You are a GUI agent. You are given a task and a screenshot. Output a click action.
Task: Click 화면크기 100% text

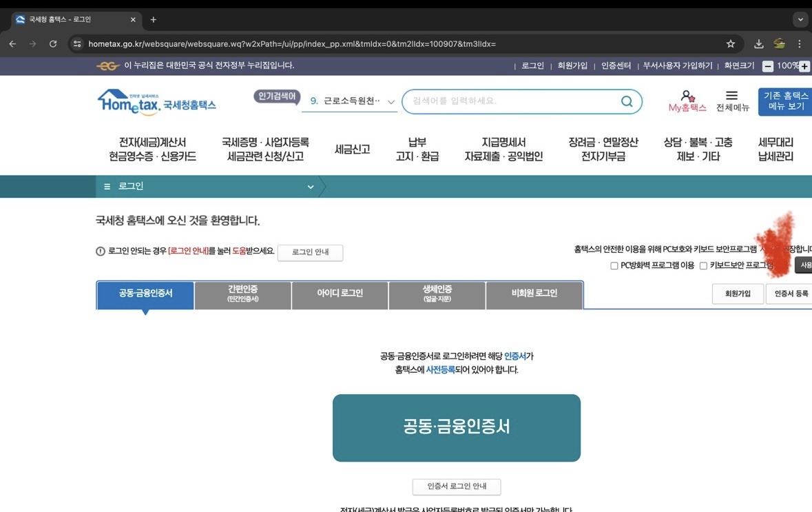tap(761, 66)
